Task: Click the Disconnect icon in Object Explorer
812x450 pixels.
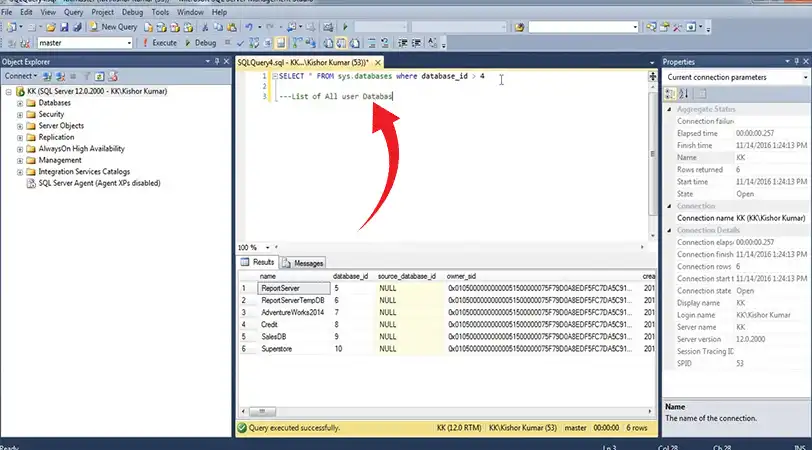Action: 60,77
